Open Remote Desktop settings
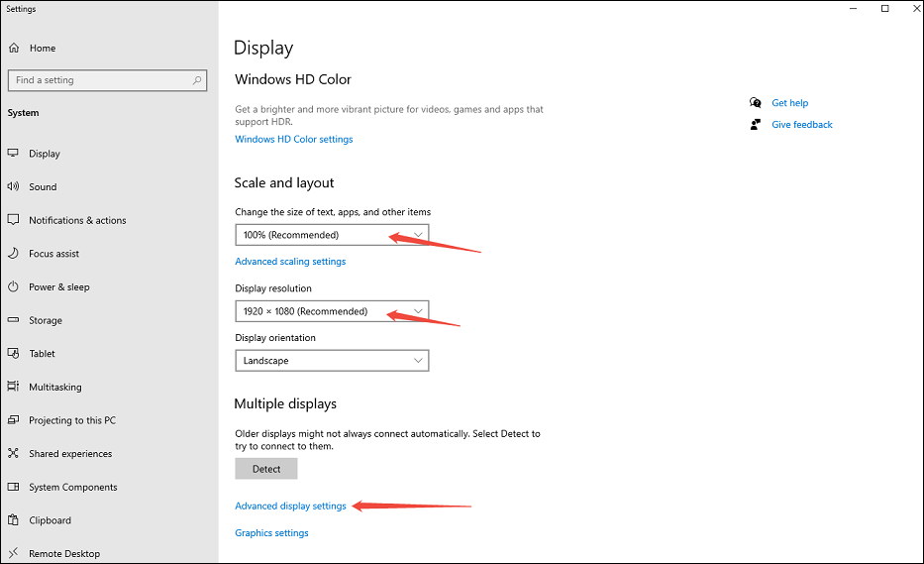 64,553
